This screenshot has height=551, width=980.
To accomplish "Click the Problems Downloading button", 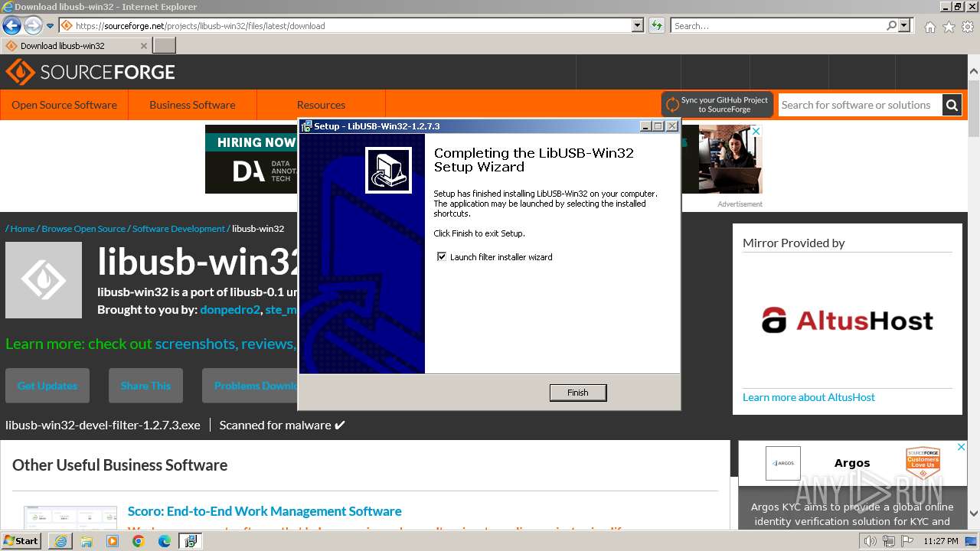I will pyautogui.click(x=250, y=386).
